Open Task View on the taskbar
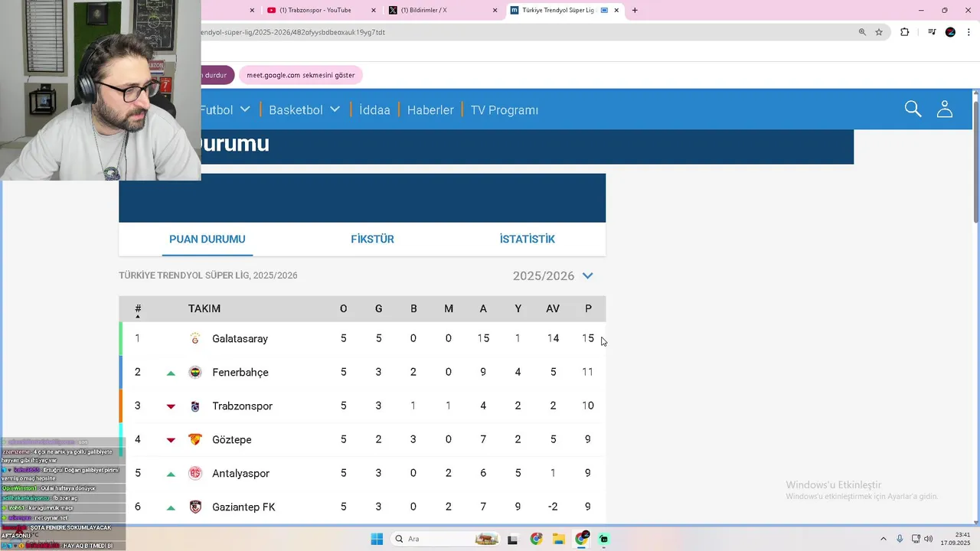The image size is (980, 551). click(x=512, y=539)
